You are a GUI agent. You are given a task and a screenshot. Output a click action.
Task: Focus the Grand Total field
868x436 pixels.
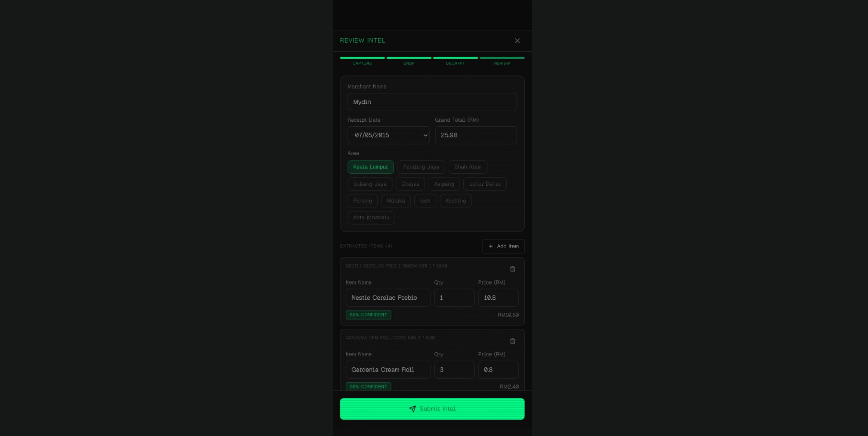[476, 135]
